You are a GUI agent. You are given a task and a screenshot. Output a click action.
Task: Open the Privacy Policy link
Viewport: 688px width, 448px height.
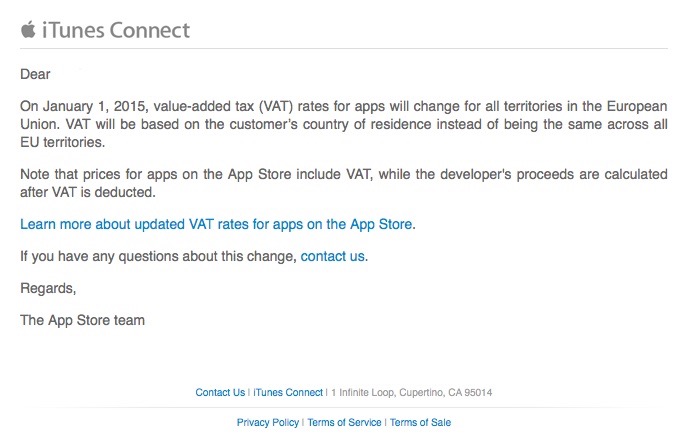coord(268,422)
